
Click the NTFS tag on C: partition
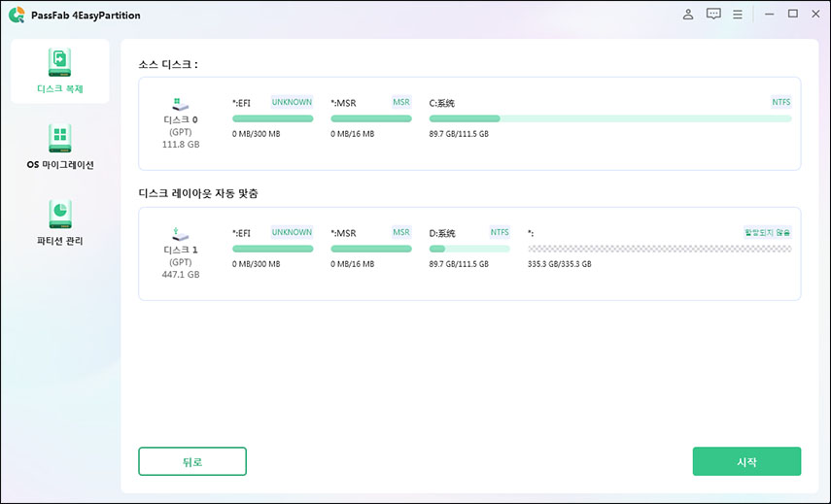[x=781, y=102]
